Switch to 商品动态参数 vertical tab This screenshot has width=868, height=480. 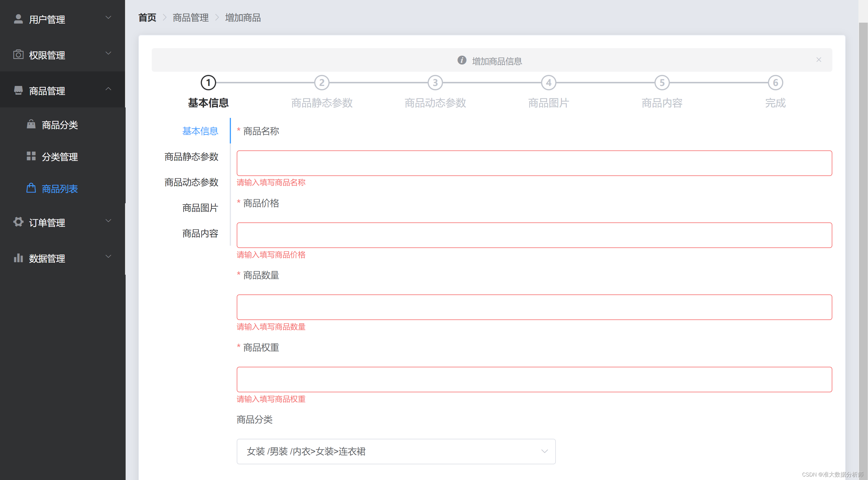(x=191, y=182)
